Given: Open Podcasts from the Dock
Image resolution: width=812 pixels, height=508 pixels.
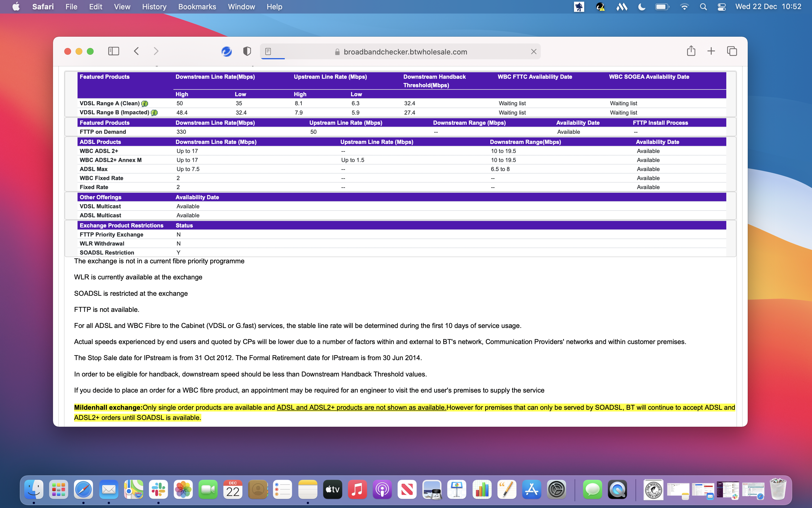Looking at the screenshot, I should [382, 489].
